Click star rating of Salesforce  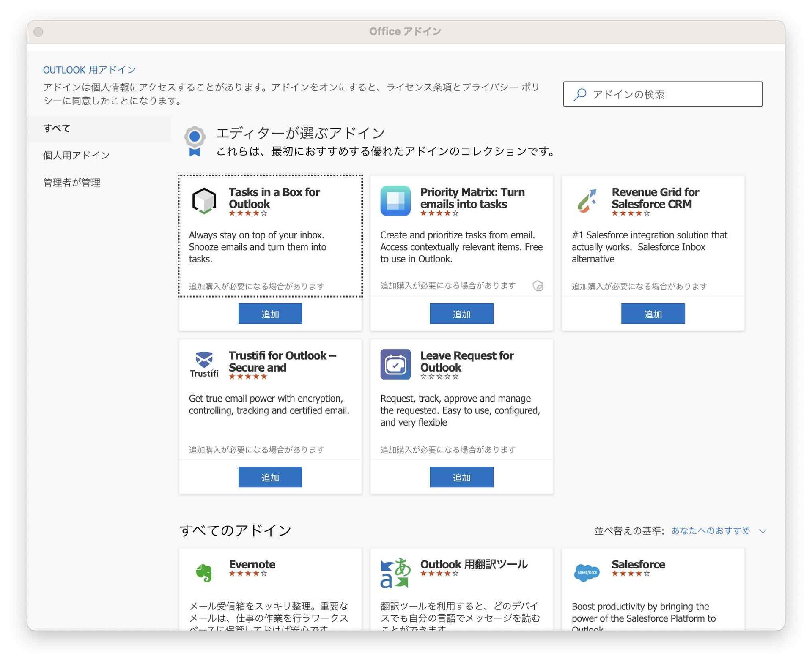pos(631,574)
